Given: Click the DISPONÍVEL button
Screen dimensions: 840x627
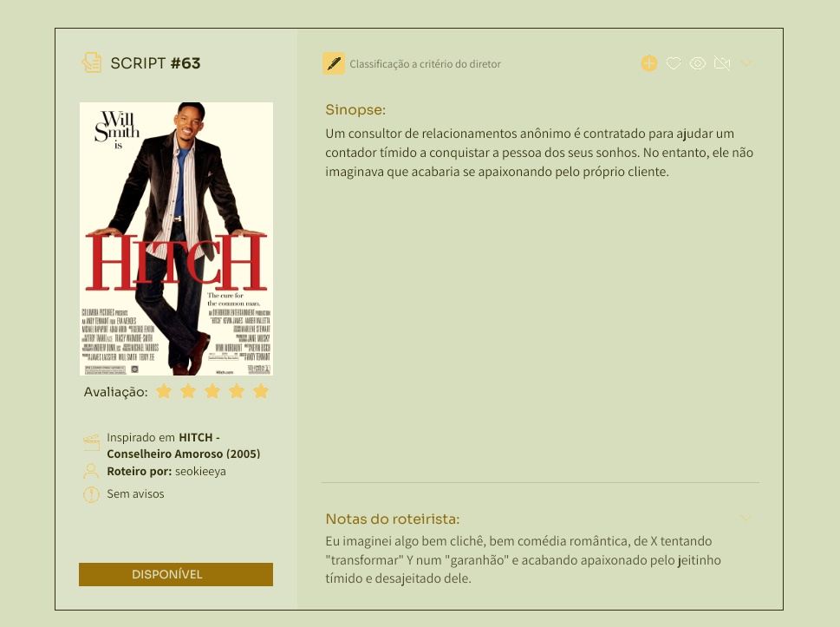Looking at the screenshot, I should click(176, 574).
